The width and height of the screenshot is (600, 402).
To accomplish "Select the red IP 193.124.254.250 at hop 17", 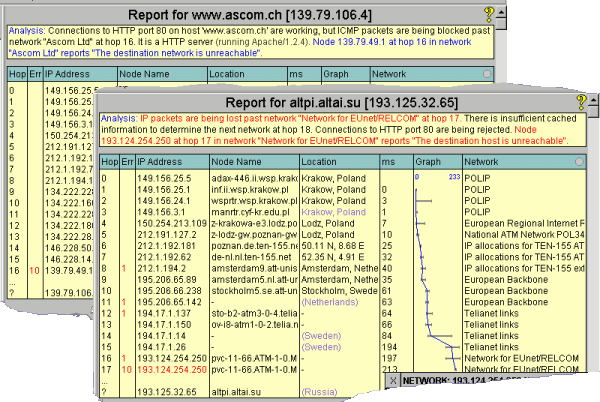I will (x=172, y=369).
